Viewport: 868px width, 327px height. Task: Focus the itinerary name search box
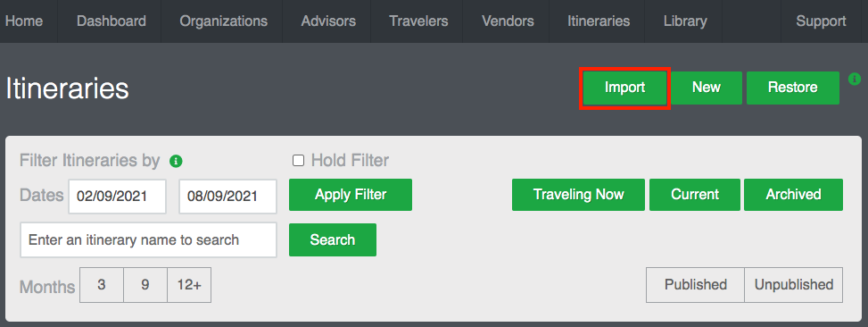[x=148, y=240]
